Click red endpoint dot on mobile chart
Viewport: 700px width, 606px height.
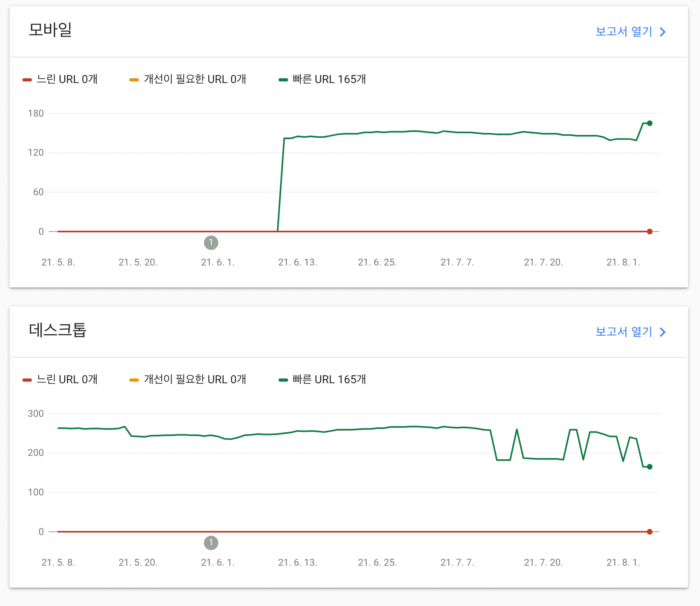click(x=650, y=232)
